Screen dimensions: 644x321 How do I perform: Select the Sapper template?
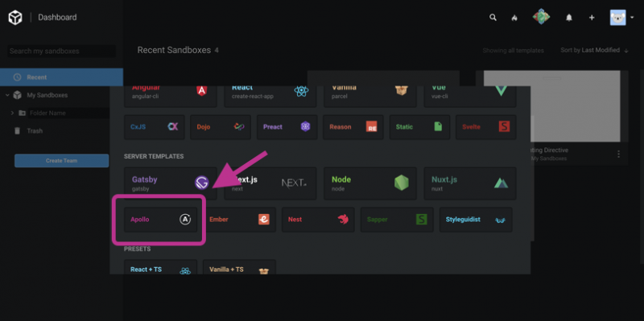397,220
